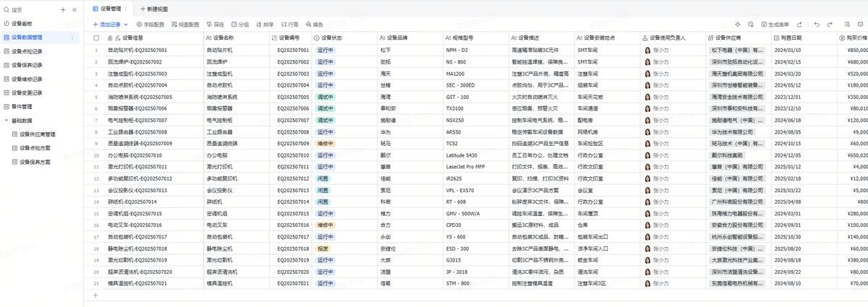Click the plus icon beside the sidebar search
868x307 pixels.
63,9
